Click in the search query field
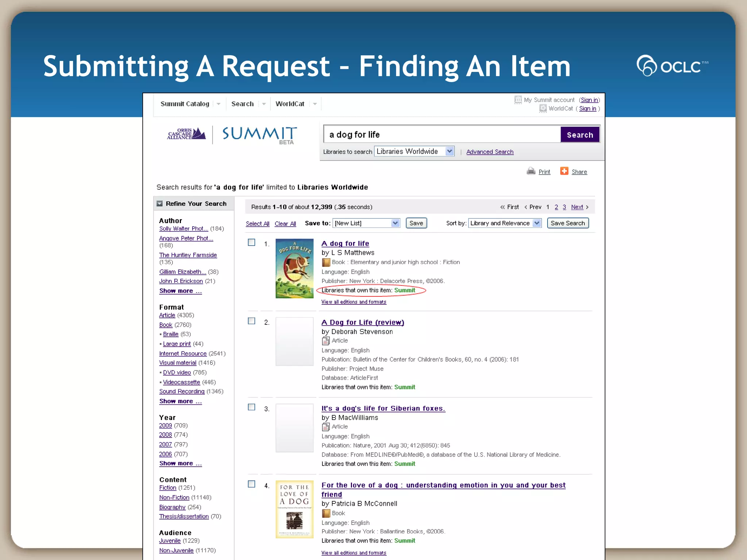 (x=442, y=135)
